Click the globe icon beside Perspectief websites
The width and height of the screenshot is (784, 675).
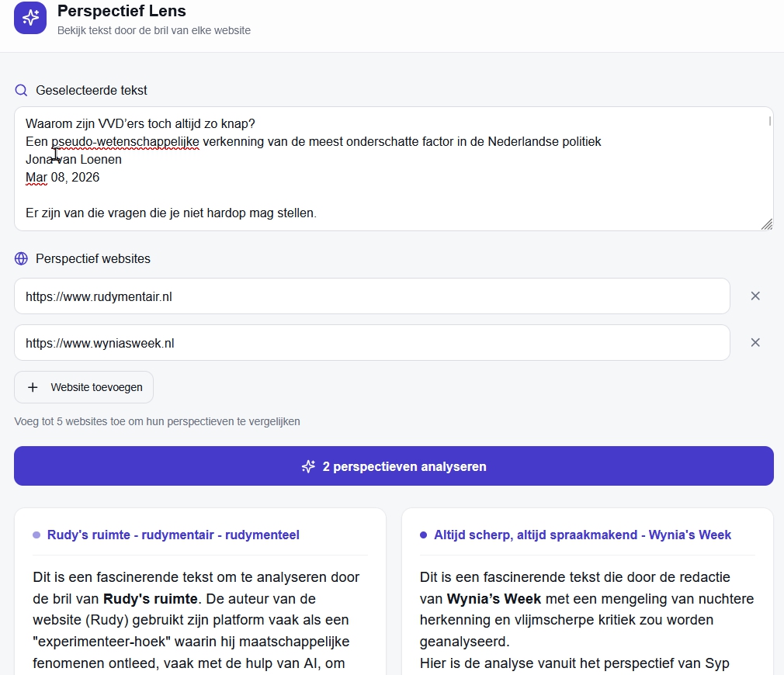pos(21,258)
